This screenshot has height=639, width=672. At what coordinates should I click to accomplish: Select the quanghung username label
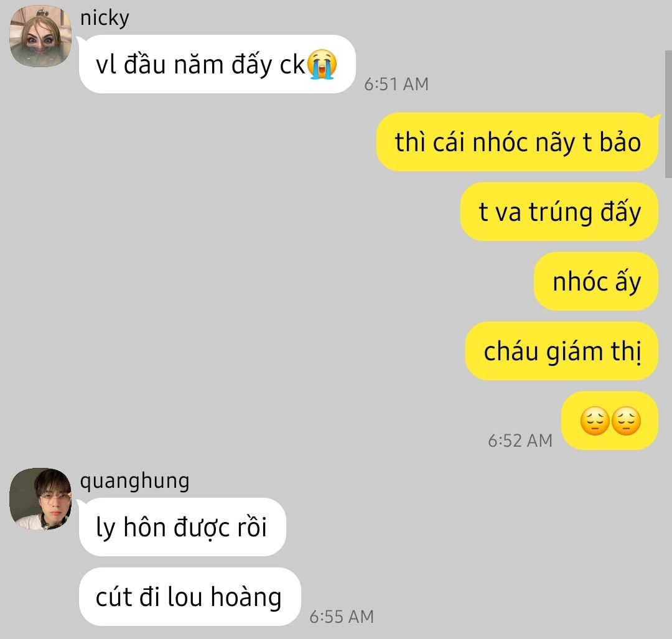[x=134, y=481]
